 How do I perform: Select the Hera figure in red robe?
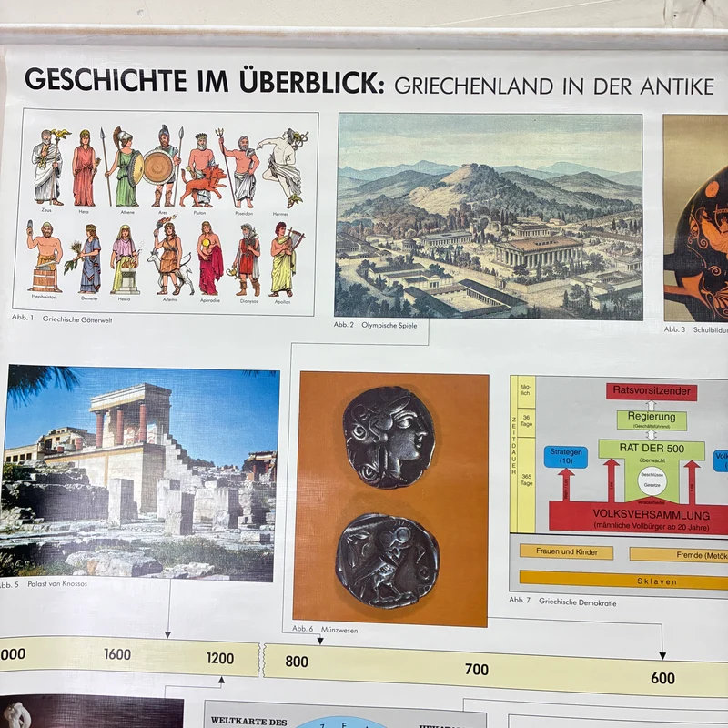point(85,168)
